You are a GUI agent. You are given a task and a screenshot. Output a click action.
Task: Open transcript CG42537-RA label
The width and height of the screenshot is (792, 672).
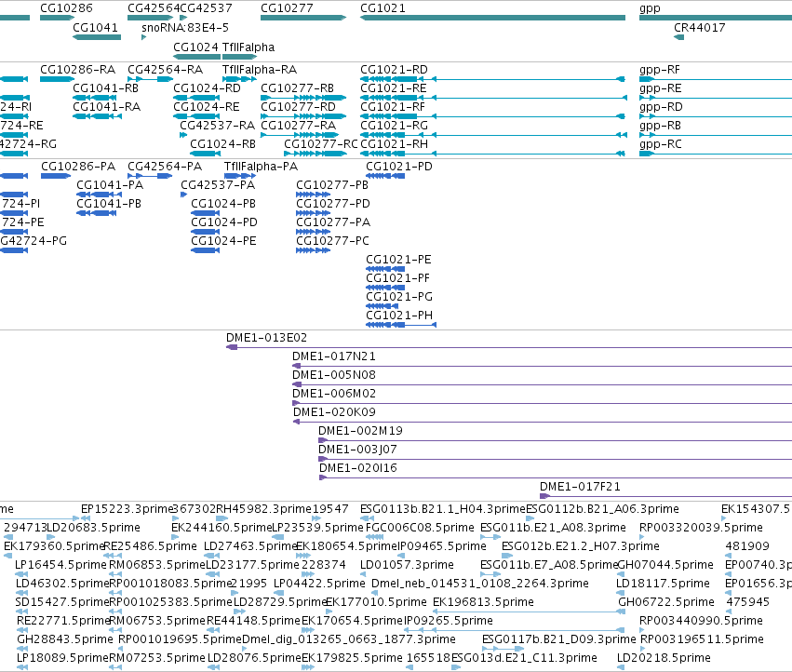[218, 126]
